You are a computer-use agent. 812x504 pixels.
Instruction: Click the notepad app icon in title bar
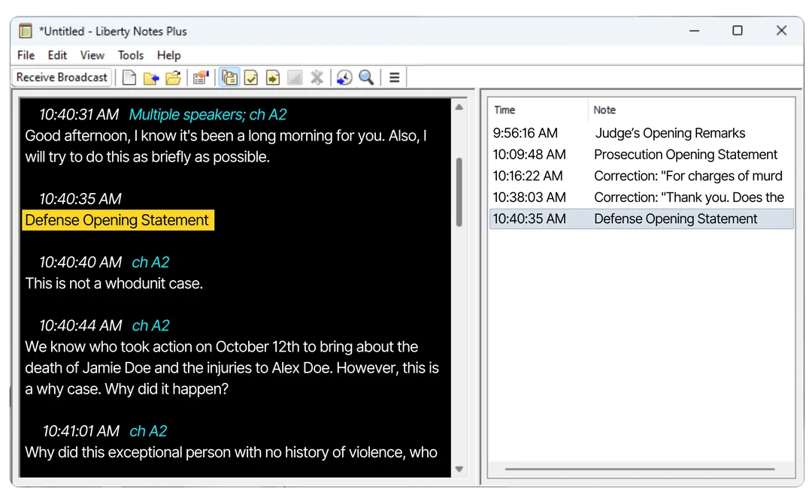pyautogui.click(x=26, y=31)
